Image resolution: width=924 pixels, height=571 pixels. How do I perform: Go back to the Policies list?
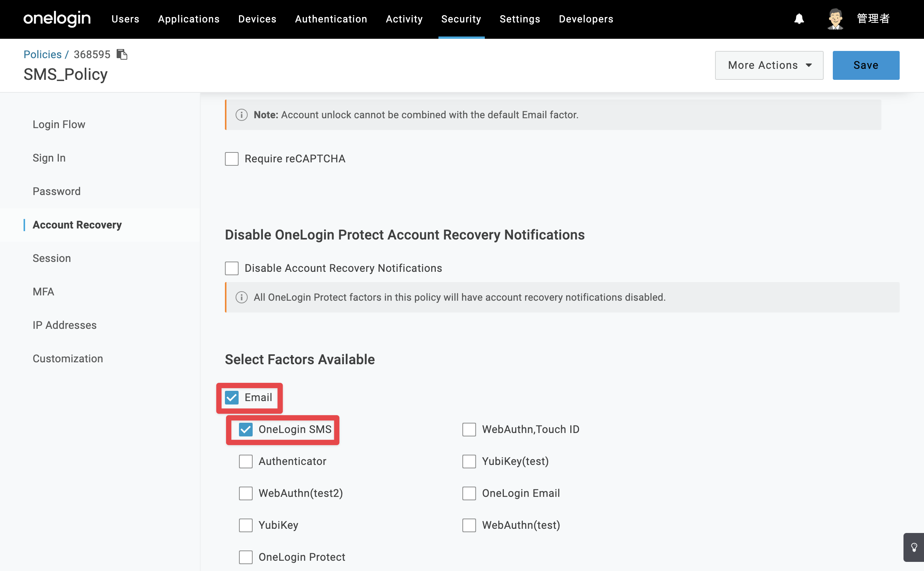[43, 54]
